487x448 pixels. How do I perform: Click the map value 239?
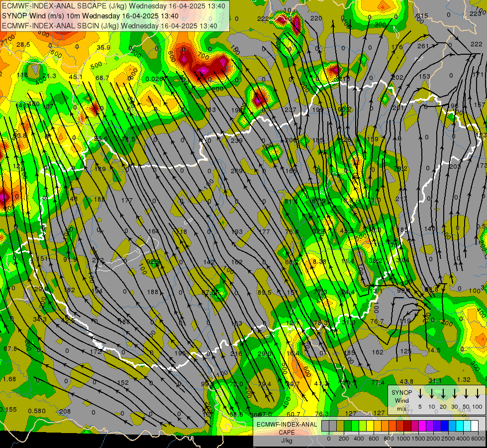pos(237,140)
